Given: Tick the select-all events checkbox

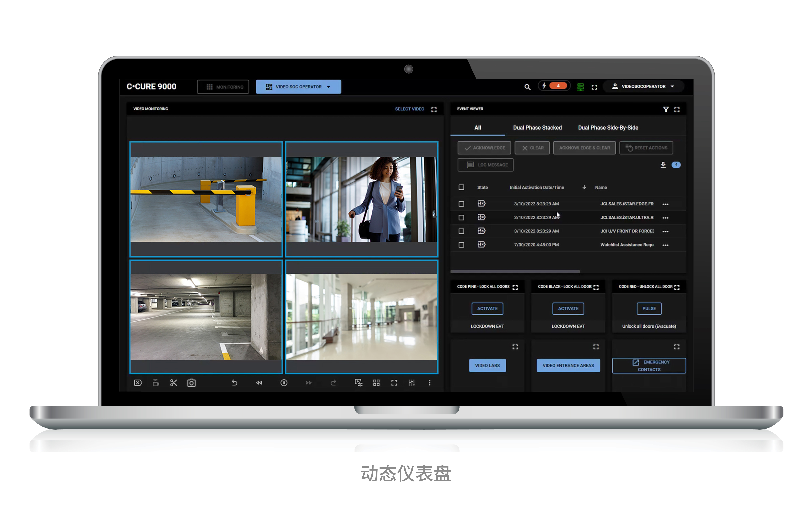Looking at the screenshot, I should tap(461, 187).
